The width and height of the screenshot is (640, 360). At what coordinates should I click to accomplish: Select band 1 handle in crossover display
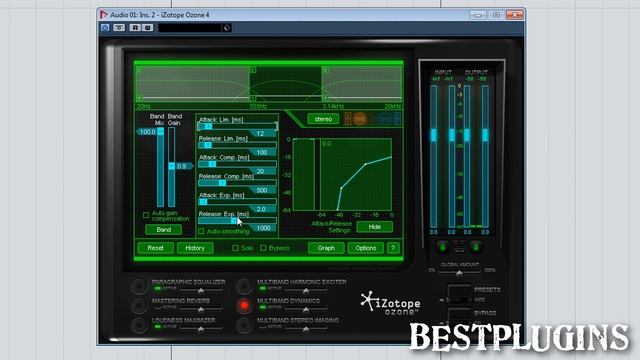(x=139, y=71)
